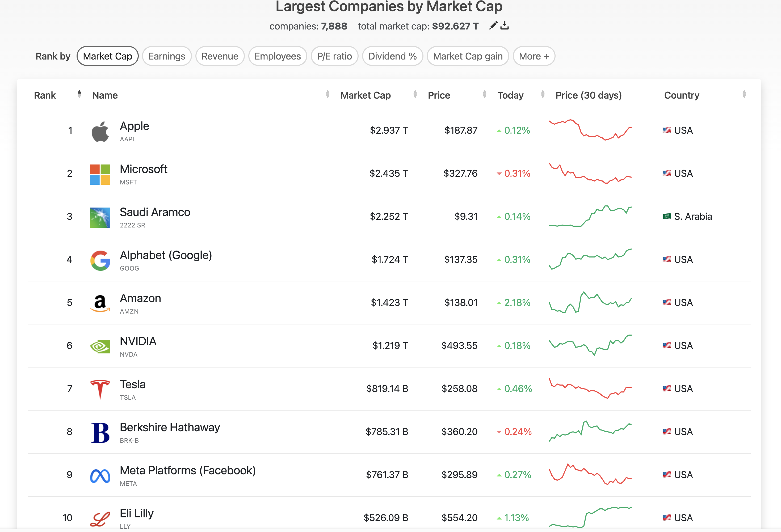
Task: Click the Tesla logo icon
Action: pos(100,389)
